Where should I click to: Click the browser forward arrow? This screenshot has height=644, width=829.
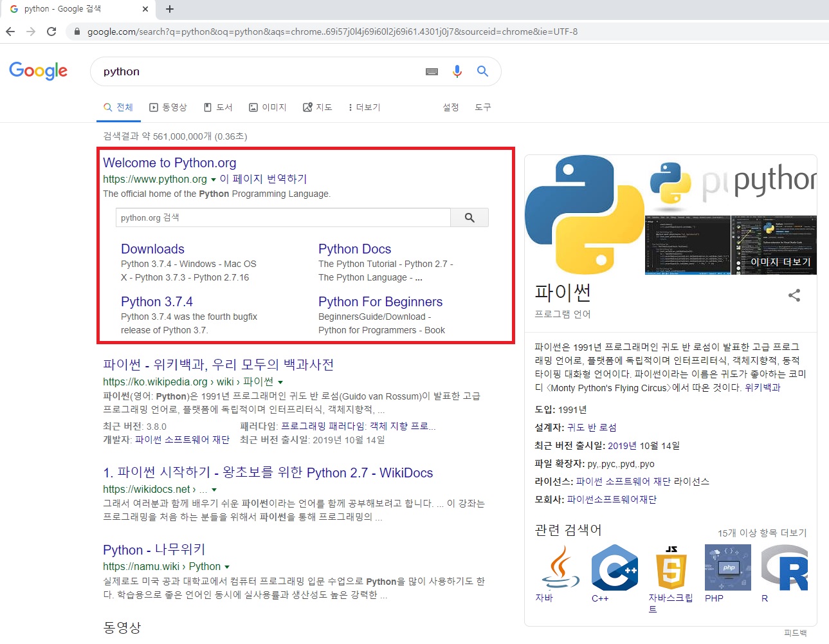(31, 32)
